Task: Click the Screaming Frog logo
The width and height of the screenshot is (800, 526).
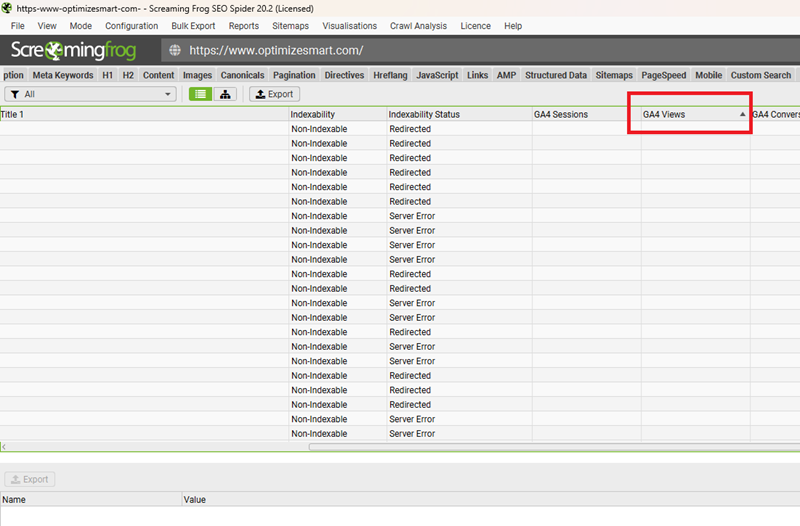Action: [73, 50]
